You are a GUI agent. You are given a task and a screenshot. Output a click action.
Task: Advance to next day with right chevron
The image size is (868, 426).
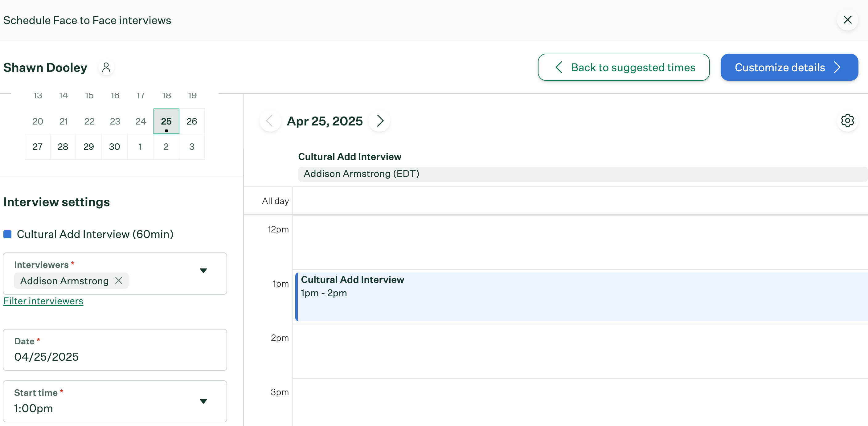[380, 121]
